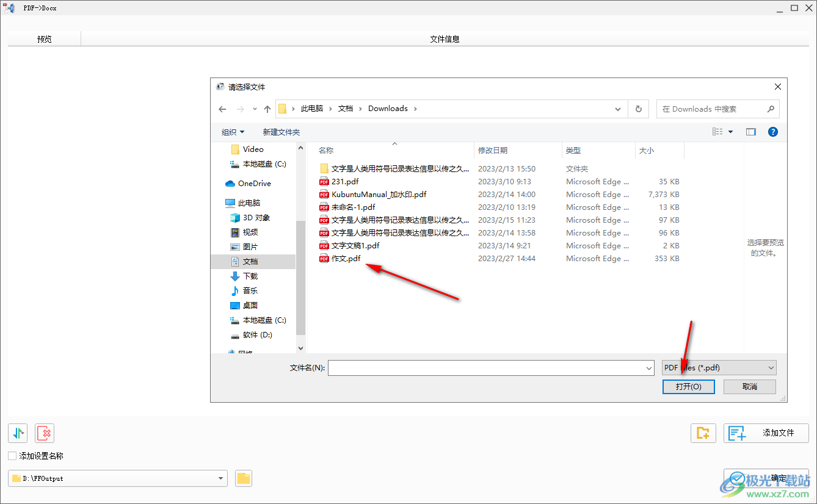This screenshot has width=817, height=504.
Task: Select 音乐 in the sidebar
Action: pos(244,290)
